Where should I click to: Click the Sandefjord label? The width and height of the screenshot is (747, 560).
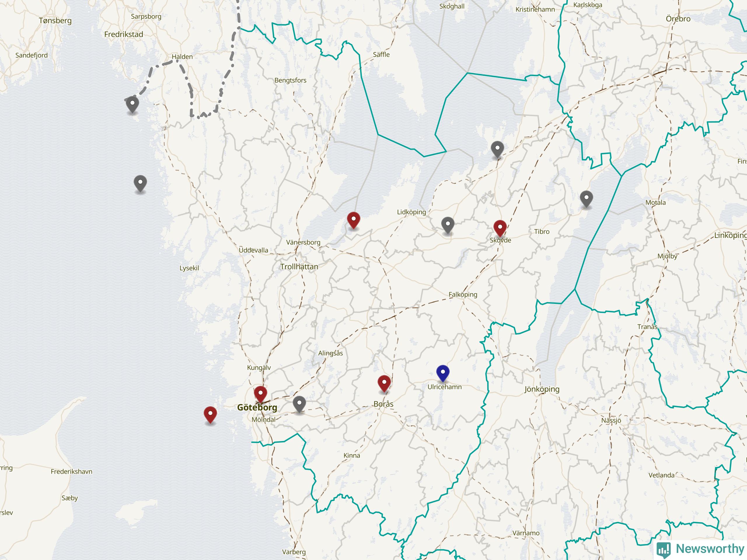point(32,55)
